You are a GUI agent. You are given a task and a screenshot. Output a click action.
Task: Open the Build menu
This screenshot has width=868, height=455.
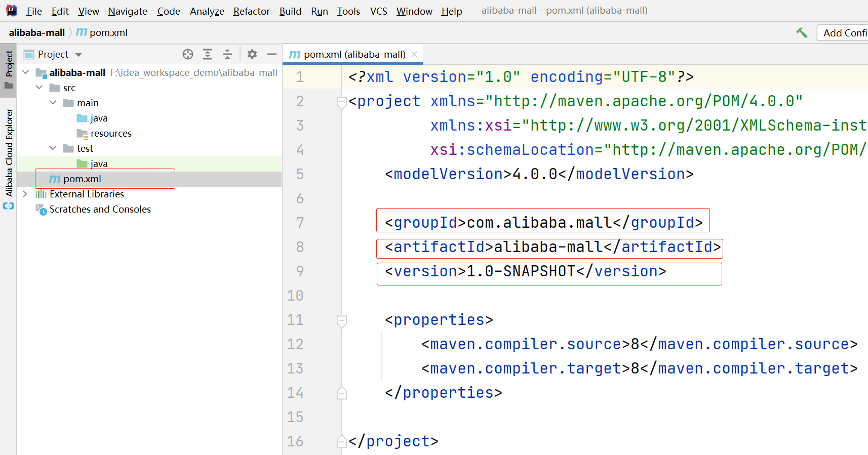tap(291, 11)
